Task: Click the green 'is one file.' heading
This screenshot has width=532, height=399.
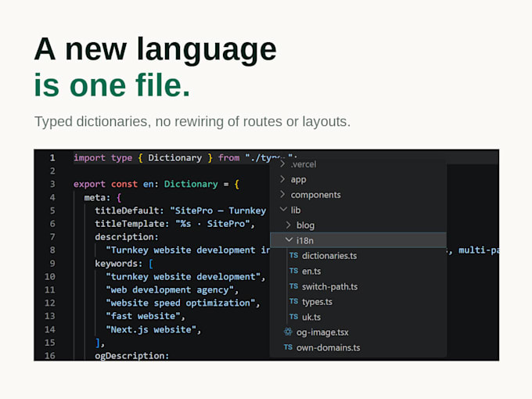Action: pos(112,84)
